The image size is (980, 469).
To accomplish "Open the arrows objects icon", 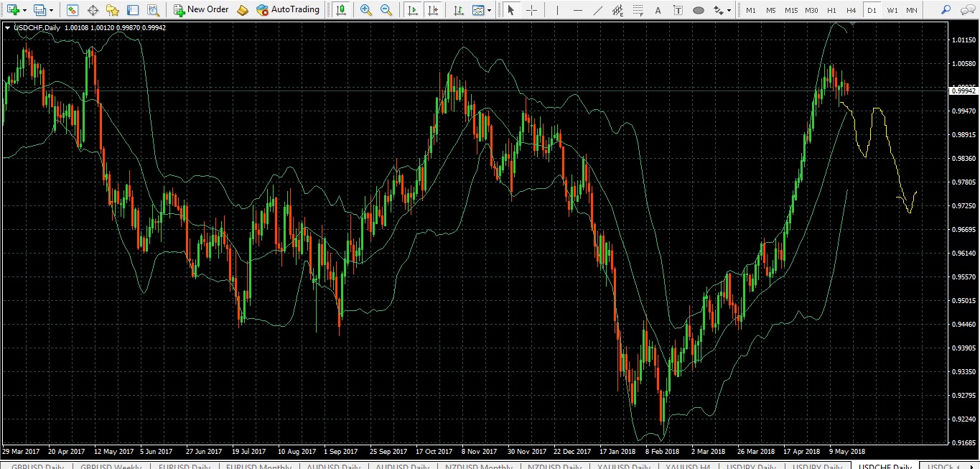I will click(x=718, y=10).
